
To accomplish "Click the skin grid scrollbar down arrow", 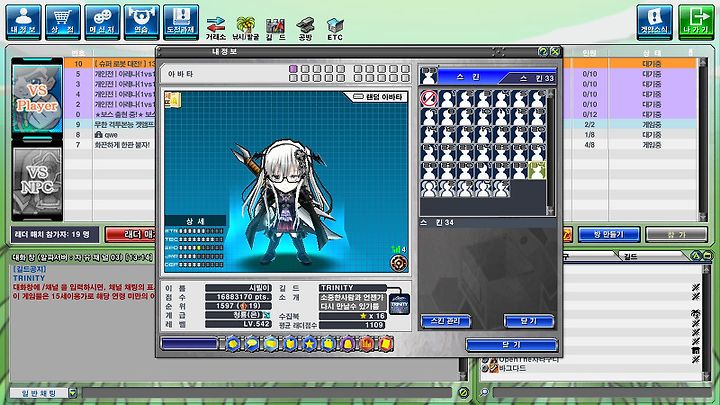I will [x=550, y=211].
